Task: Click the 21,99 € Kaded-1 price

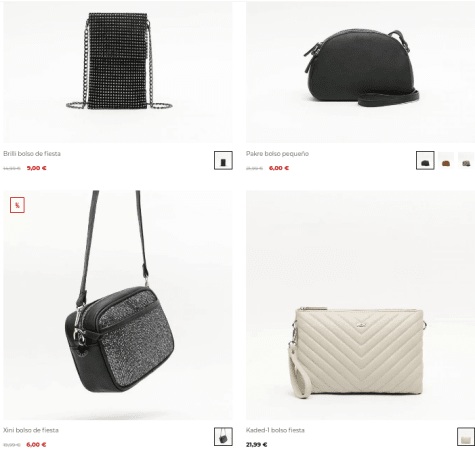Action: (x=257, y=444)
